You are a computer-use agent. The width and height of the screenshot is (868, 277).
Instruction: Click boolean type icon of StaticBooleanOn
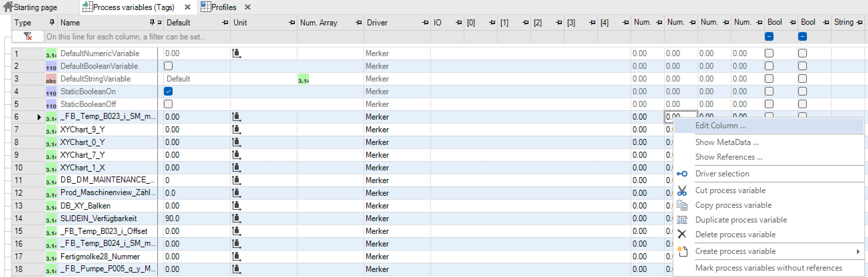pyautogui.click(x=51, y=92)
